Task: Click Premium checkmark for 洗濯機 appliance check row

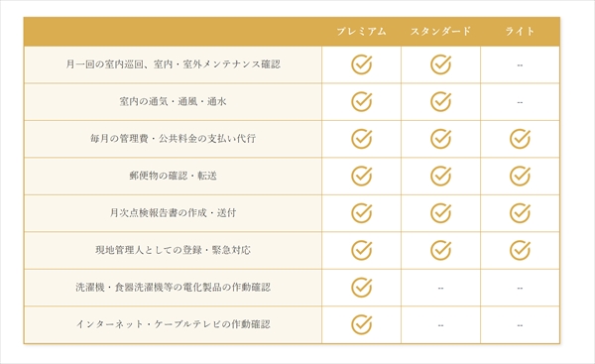Action: [361, 288]
